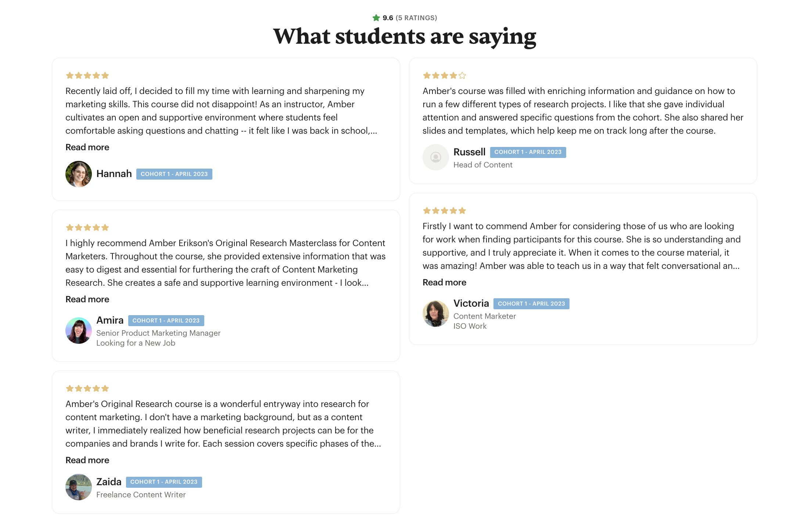This screenshot has width=812, height=519.
Task: Expand Zaida's review with Read more
Action: 87,460
